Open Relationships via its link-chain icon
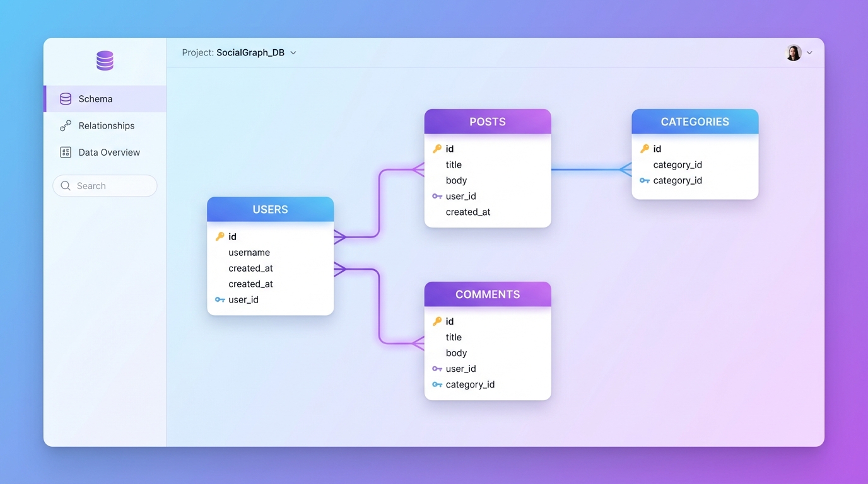 click(65, 125)
